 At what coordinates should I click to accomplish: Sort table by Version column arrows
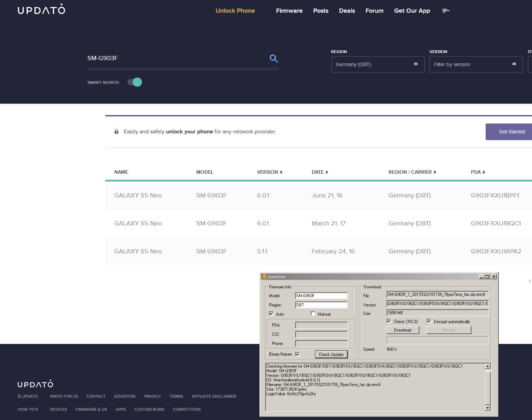[281, 172]
